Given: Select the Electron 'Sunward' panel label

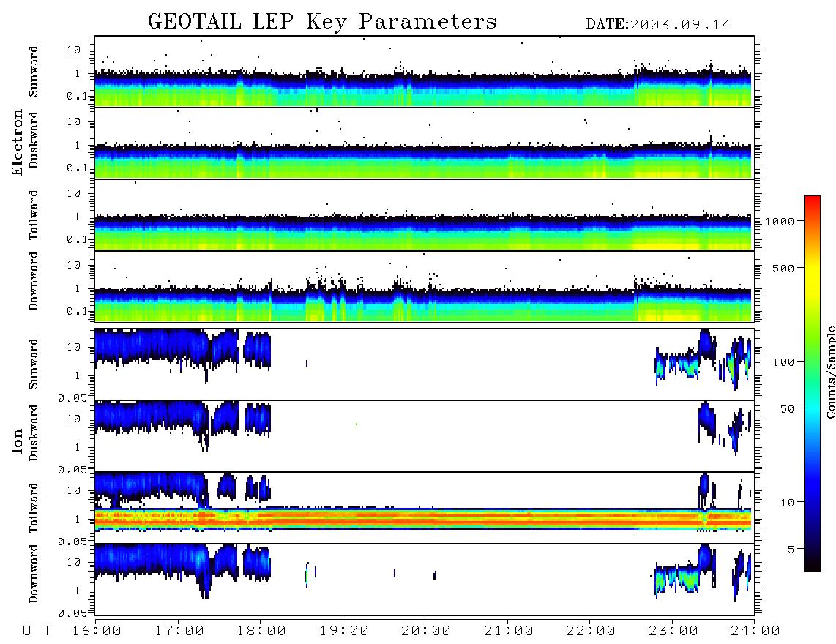Looking at the screenshot, I should 34,72.
